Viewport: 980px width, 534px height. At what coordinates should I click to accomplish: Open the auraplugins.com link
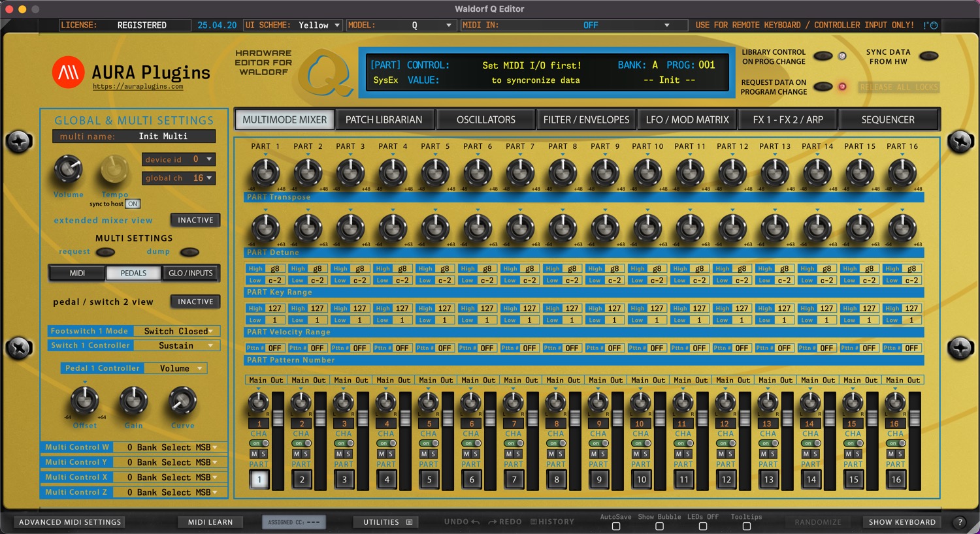(x=138, y=86)
